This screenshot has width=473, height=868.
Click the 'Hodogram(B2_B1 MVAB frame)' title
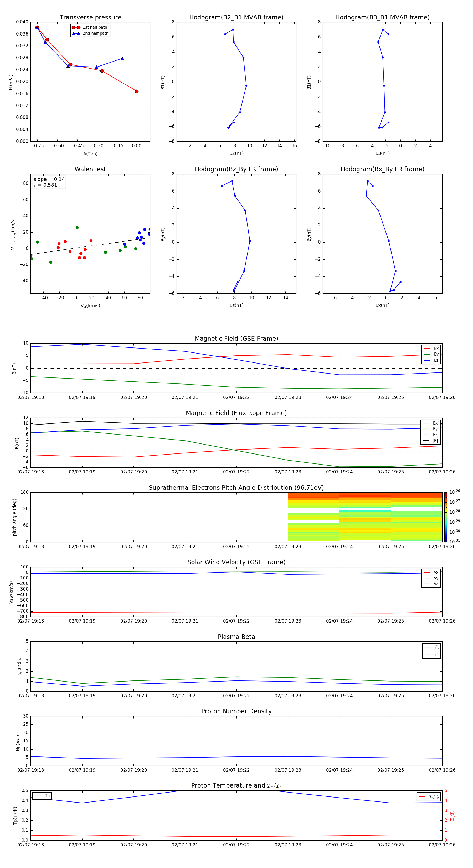(236, 18)
